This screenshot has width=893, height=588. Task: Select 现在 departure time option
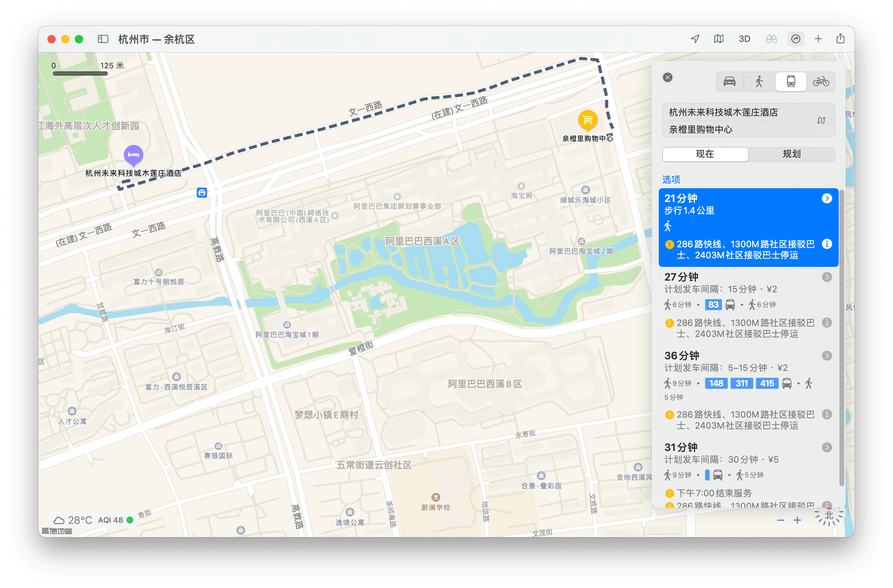click(x=705, y=154)
